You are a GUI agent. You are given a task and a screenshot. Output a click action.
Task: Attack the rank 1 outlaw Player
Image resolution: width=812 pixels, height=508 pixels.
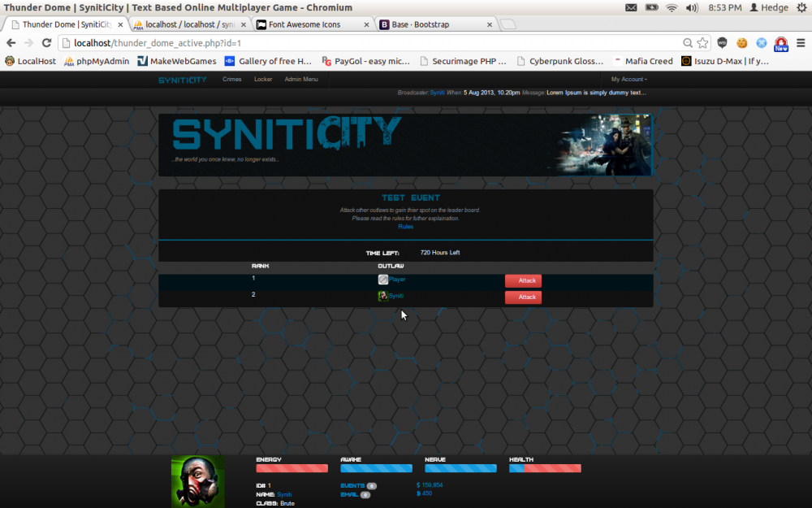[523, 280]
